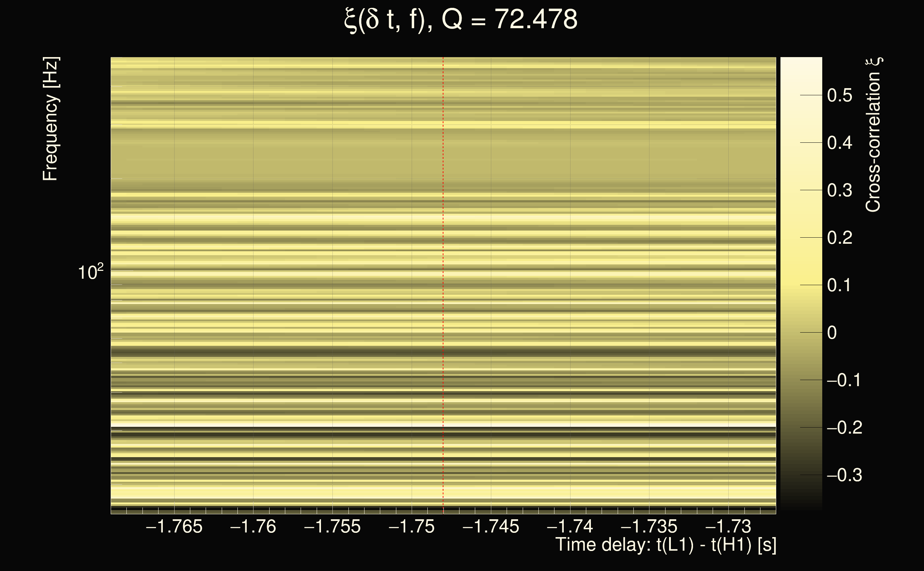Screen dimensions: 924x571
Task: Click the −1.74 time axis tick label
Action: (x=570, y=526)
